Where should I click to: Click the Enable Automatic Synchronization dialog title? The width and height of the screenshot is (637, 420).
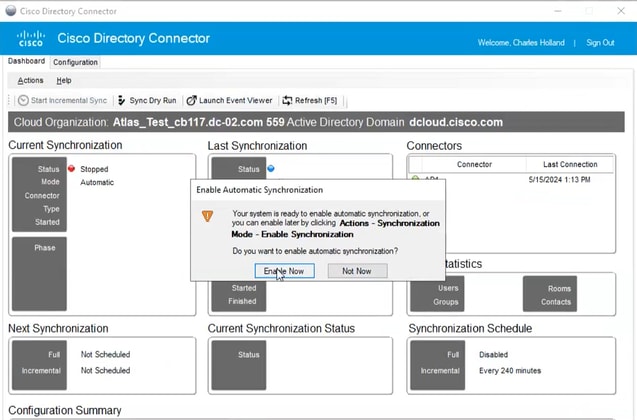click(260, 190)
